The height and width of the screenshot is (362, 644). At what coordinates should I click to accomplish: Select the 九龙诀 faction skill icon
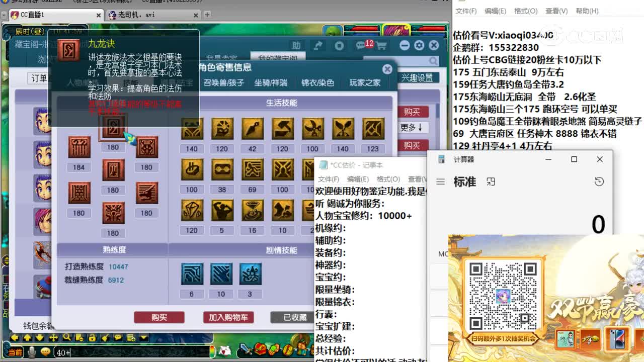coord(113,127)
